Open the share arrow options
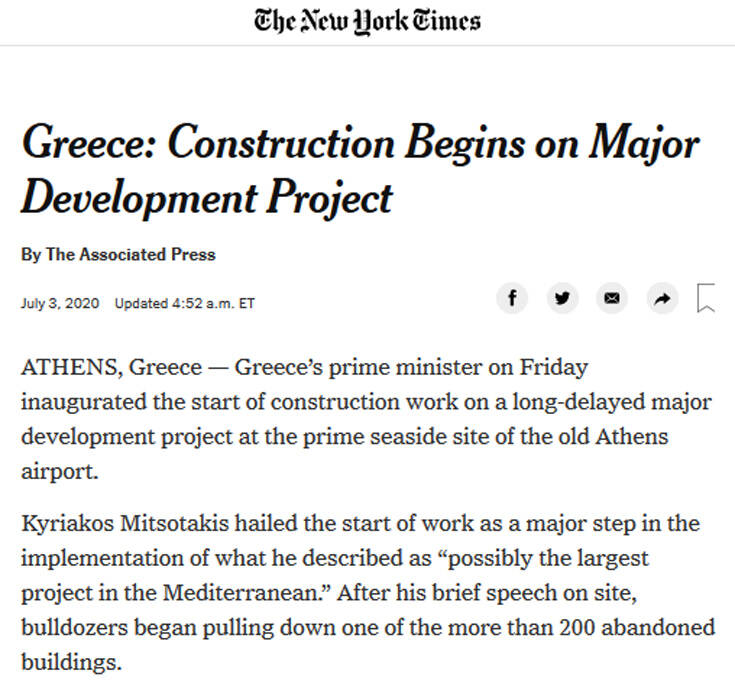Viewport: 735px width, 680px height. click(662, 298)
